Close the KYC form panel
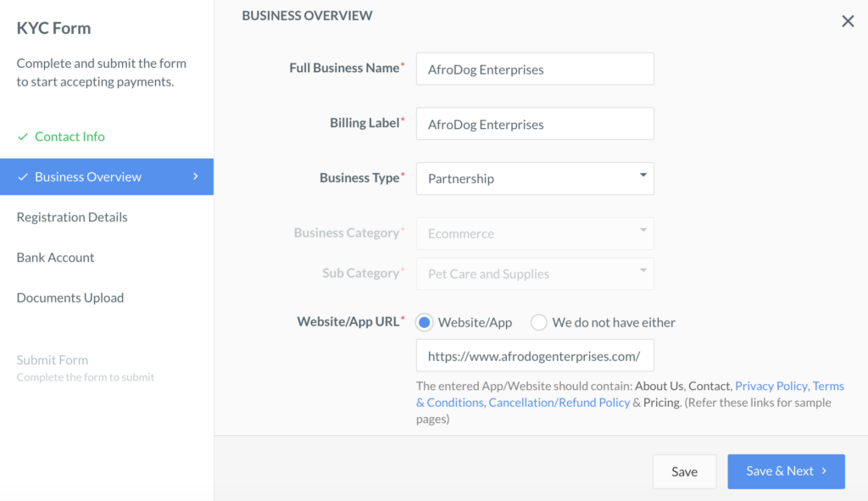The height and width of the screenshot is (501, 868). [x=848, y=20]
